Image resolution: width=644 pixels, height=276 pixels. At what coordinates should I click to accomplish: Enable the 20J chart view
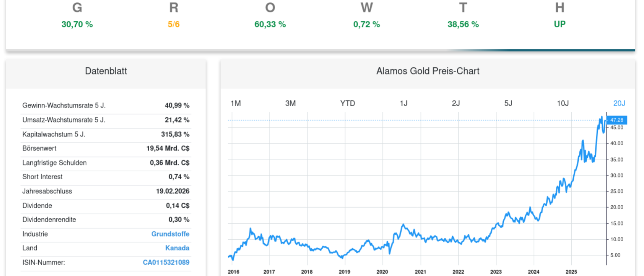click(x=620, y=103)
